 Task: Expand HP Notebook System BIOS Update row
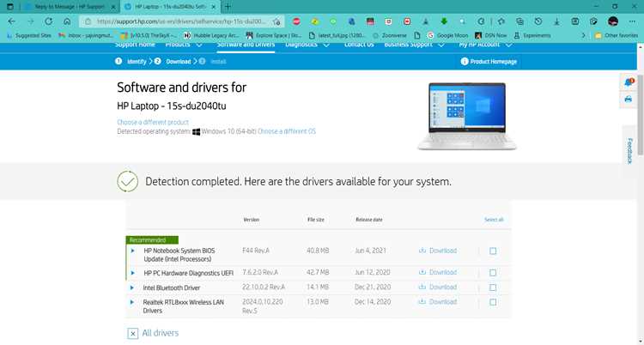tap(132, 251)
